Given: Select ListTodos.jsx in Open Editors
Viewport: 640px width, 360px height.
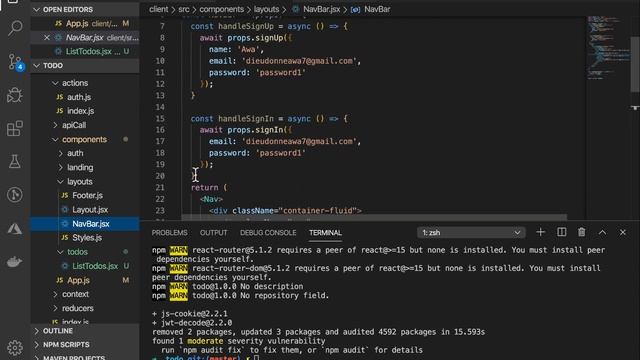Looking at the screenshot, I should pos(85,51).
